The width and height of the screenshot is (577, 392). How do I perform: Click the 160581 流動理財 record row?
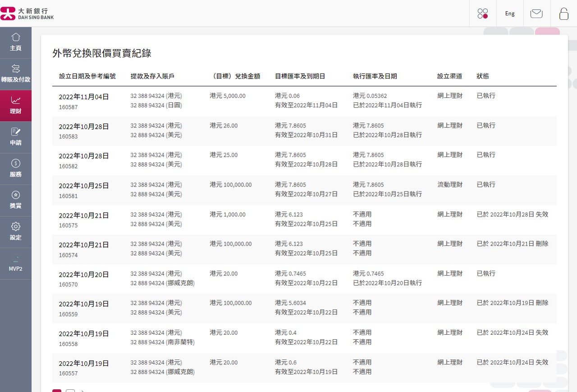[270, 190]
